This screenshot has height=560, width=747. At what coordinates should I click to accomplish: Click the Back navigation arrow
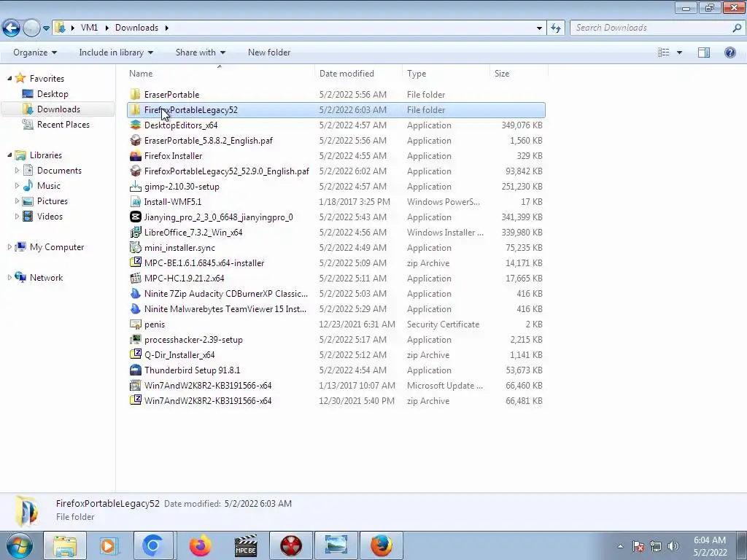(12, 28)
